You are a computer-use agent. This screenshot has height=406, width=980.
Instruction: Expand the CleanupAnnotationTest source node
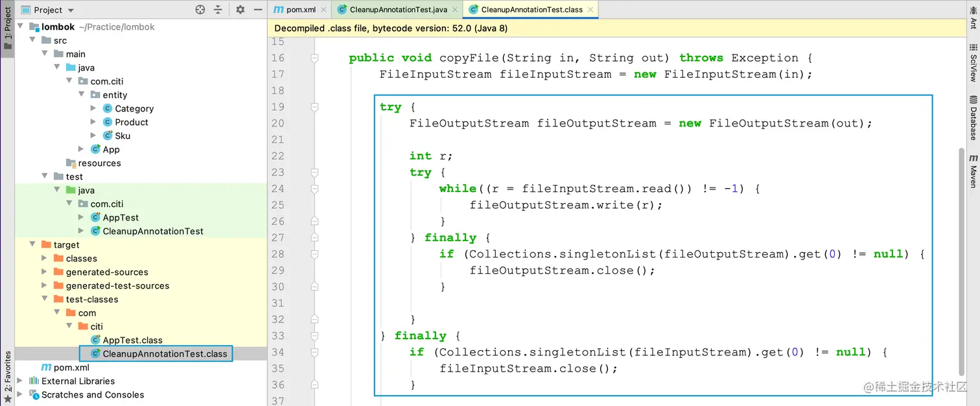click(x=82, y=231)
